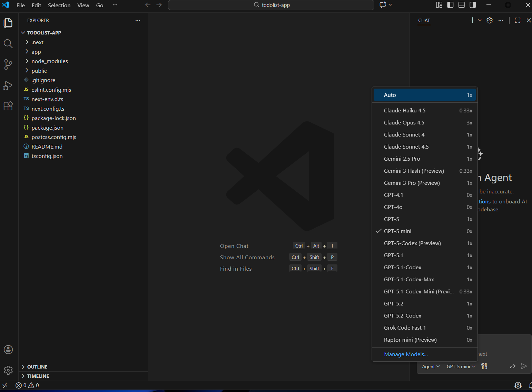Open chat panel more actions ellipsis
532x392 pixels.
point(501,20)
